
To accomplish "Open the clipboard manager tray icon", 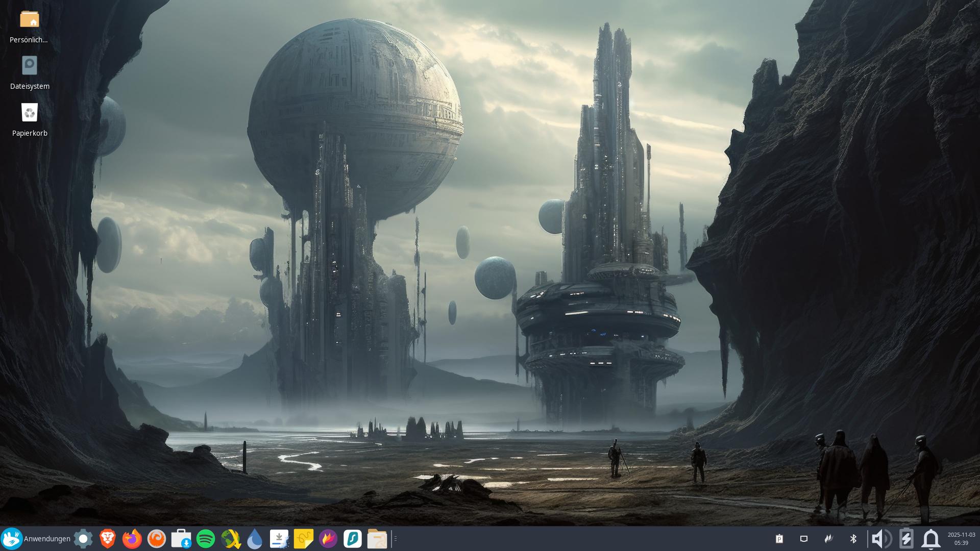I will click(x=779, y=539).
